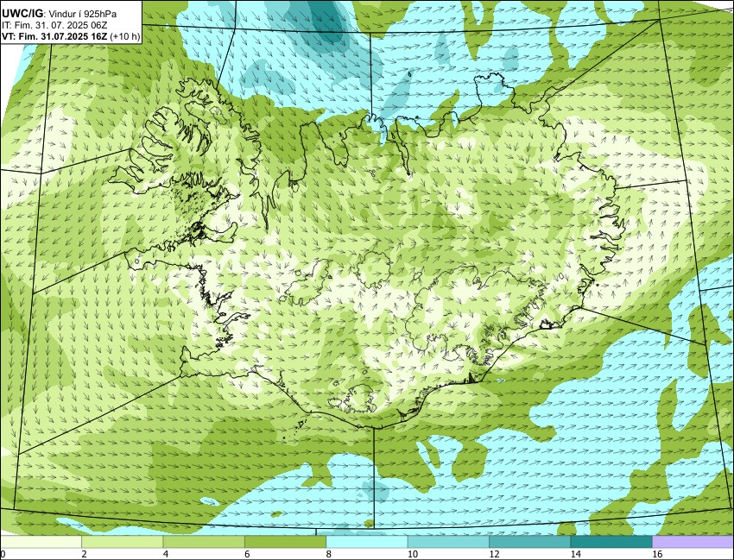Click the legend scale label "10"
This screenshot has width=734, height=560.
(413, 554)
